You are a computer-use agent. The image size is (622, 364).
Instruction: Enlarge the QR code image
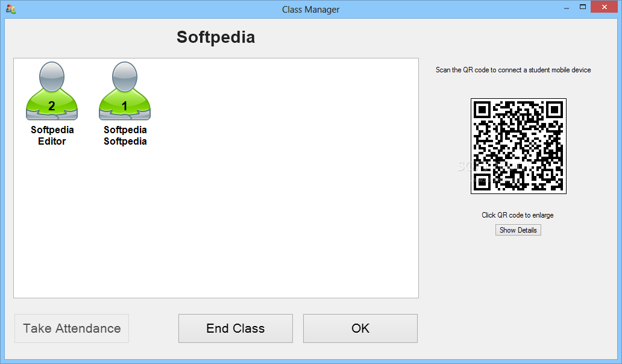pos(518,146)
